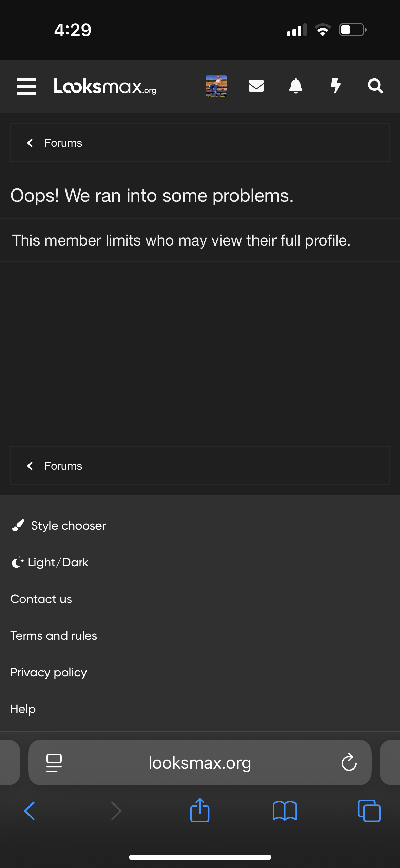
Task: Open Terms and rules
Action: (54, 636)
